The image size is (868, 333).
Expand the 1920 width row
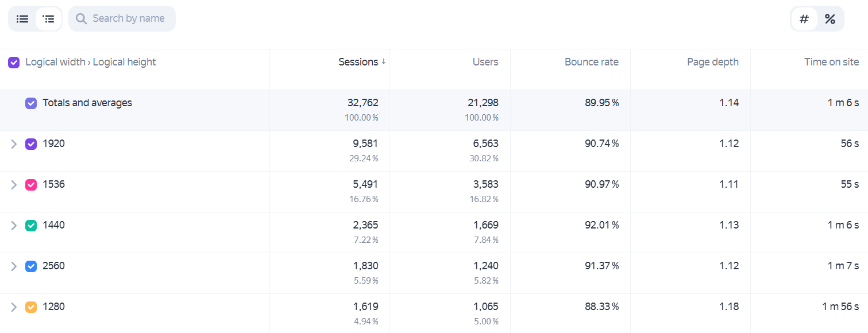coord(14,144)
